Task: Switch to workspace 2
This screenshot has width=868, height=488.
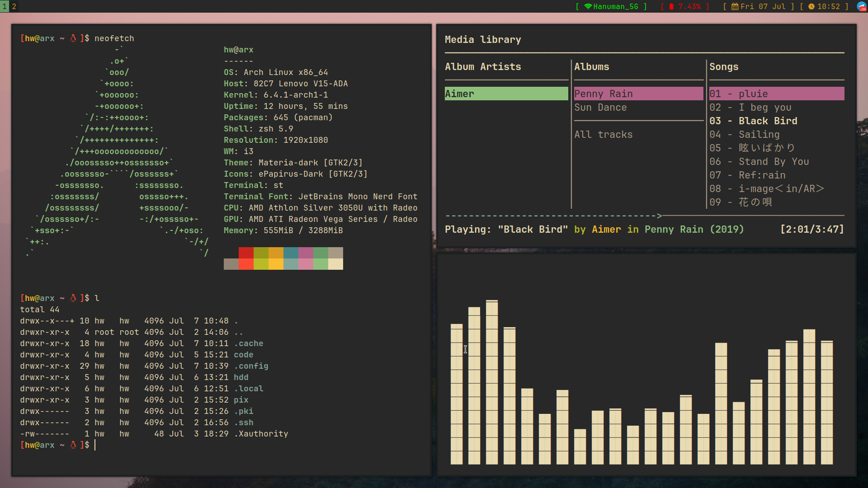Action: click(x=14, y=6)
